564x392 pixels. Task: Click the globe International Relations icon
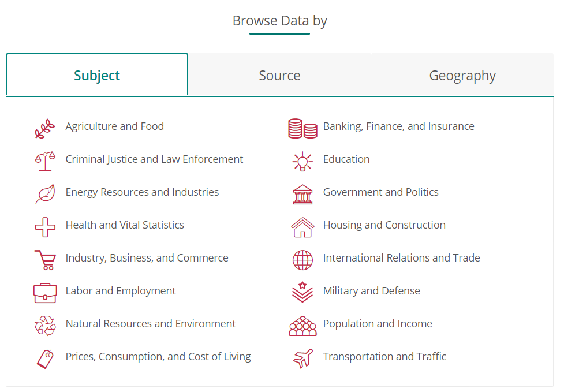[x=302, y=260]
